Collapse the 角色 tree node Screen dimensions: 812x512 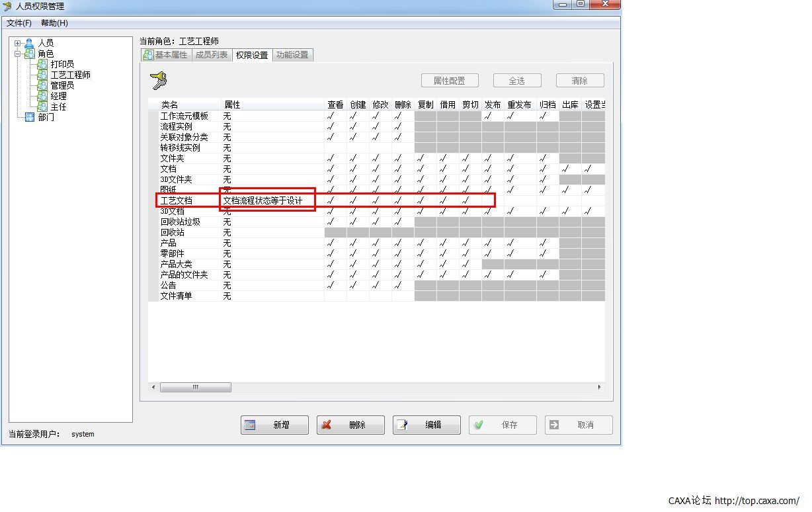(18, 54)
